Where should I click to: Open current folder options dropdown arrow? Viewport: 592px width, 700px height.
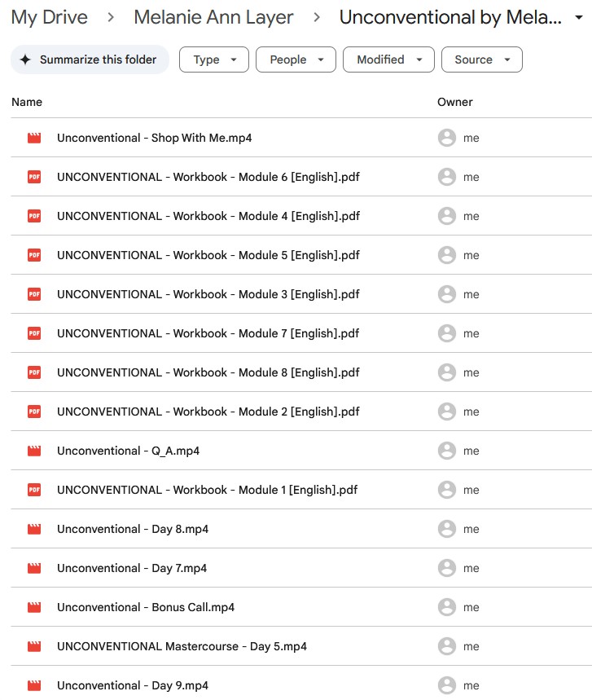click(579, 19)
